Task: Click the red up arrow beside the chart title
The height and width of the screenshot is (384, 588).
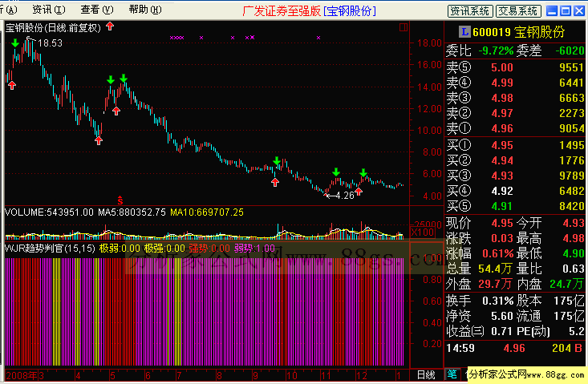Action: click(x=110, y=26)
